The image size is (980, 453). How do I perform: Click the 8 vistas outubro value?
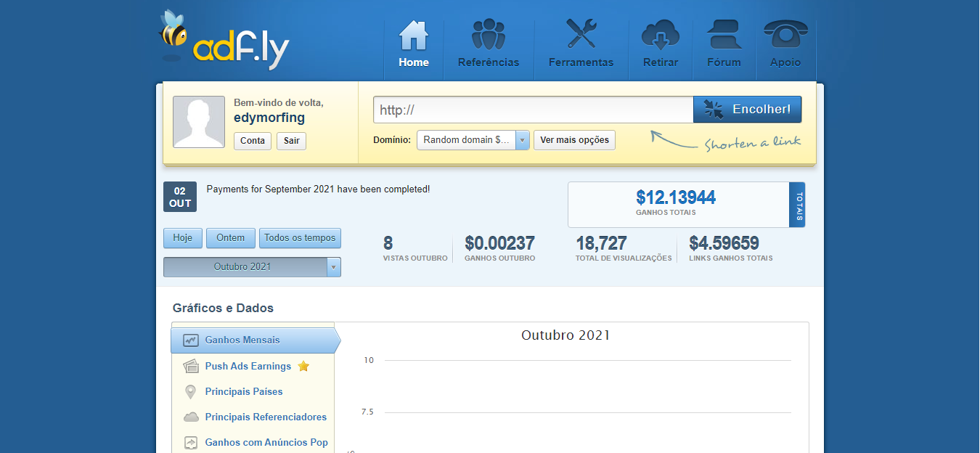388,243
